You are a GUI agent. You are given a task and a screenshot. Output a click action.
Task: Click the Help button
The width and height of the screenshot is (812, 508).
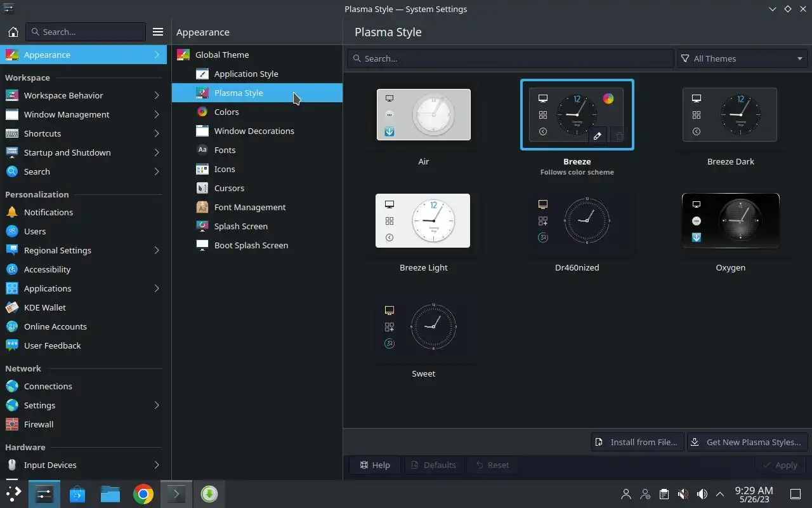374,465
